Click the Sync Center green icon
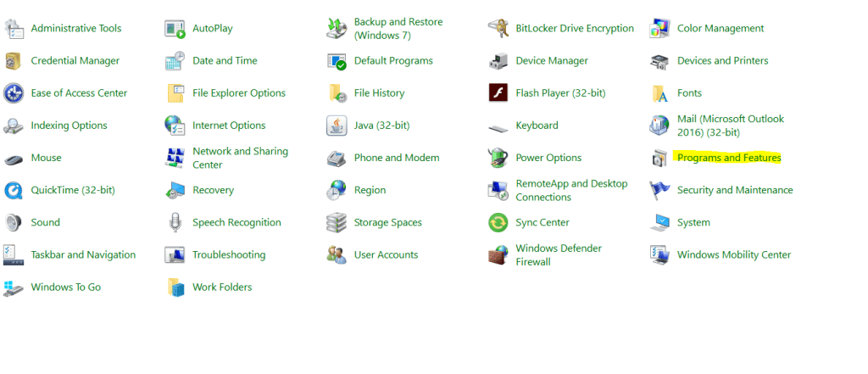 coord(498,223)
